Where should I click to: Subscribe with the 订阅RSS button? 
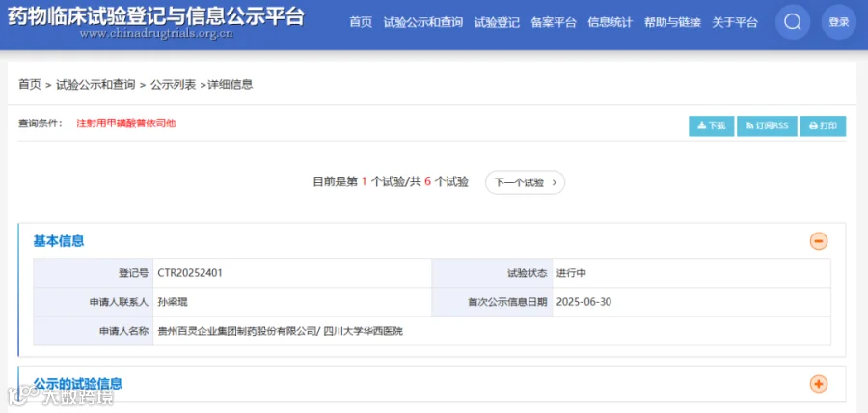[767, 125]
